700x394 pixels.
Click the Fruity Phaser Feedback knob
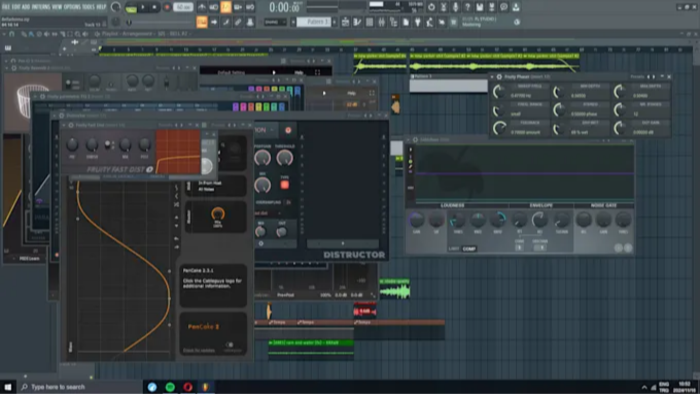499,128
